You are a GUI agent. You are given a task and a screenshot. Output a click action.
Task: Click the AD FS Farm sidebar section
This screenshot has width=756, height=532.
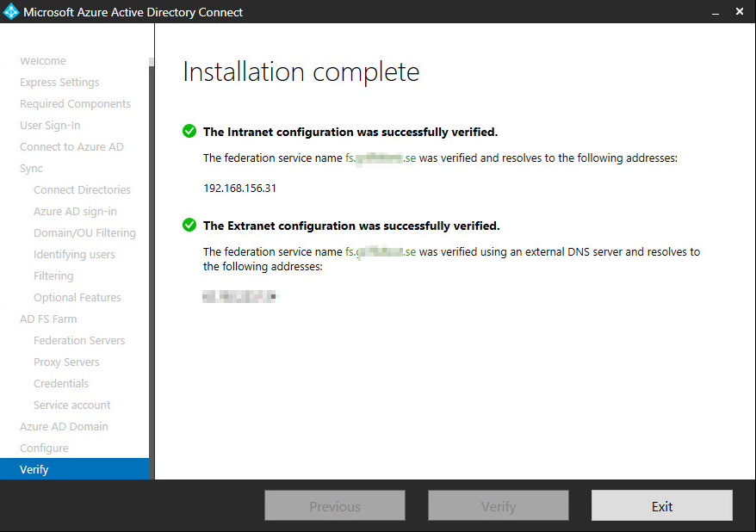tap(48, 319)
